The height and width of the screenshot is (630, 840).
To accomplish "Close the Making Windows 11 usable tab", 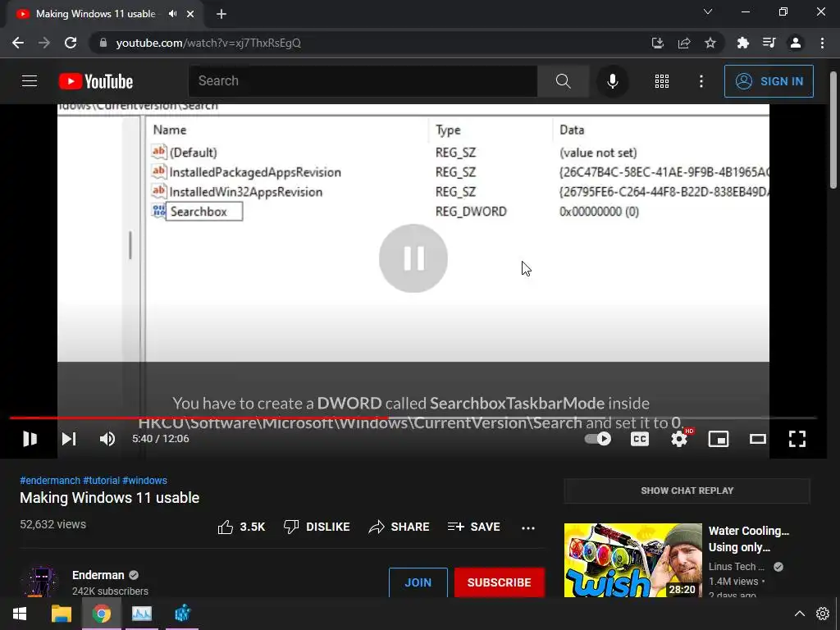I will click(x=190, y=14).
